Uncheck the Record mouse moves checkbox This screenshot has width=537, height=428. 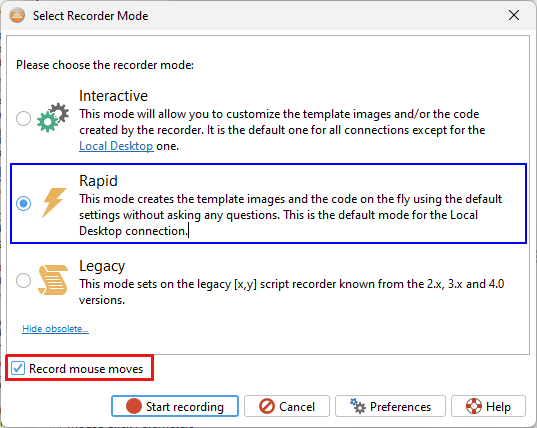(x=18, y=368)
